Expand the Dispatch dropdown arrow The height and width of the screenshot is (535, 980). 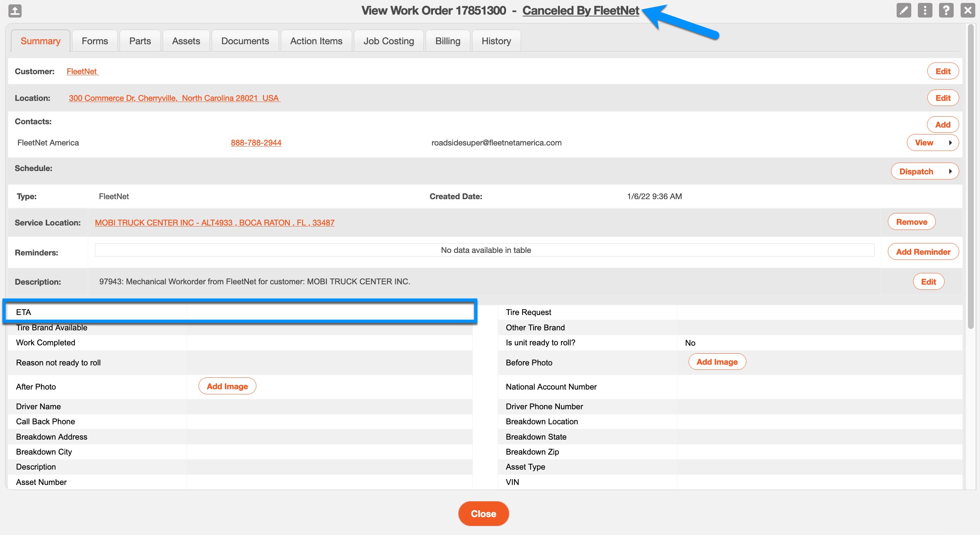(x=950, y=171)
